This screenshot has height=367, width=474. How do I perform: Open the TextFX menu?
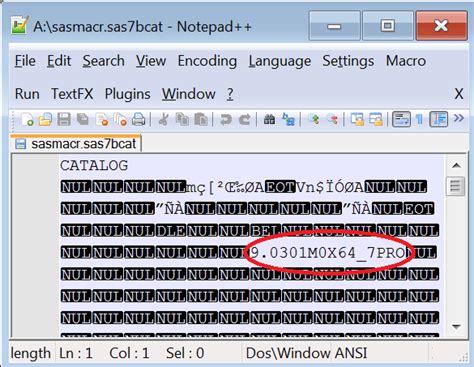[x=72, y=94]
